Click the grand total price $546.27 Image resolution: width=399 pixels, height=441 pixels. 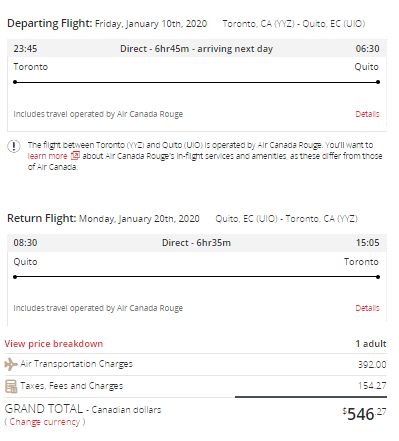click(x=365, y=414)
